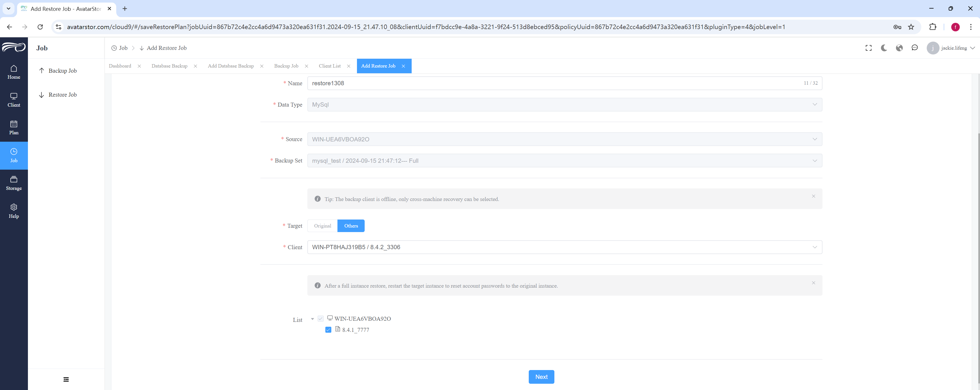Go to Client section in sidebar
This screenshot has height=390, width=980.
click(14, 100)
